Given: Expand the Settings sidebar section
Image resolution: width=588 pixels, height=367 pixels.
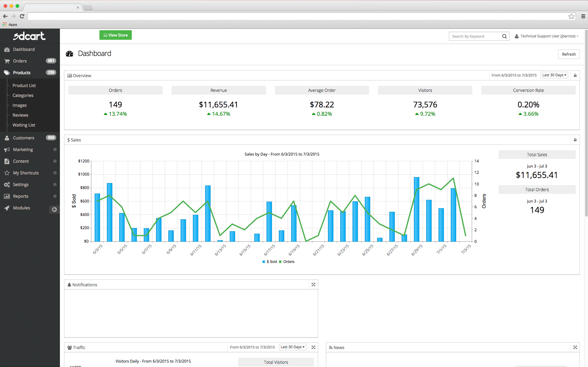Looking at the screenshot, I should tap(55, 184).
